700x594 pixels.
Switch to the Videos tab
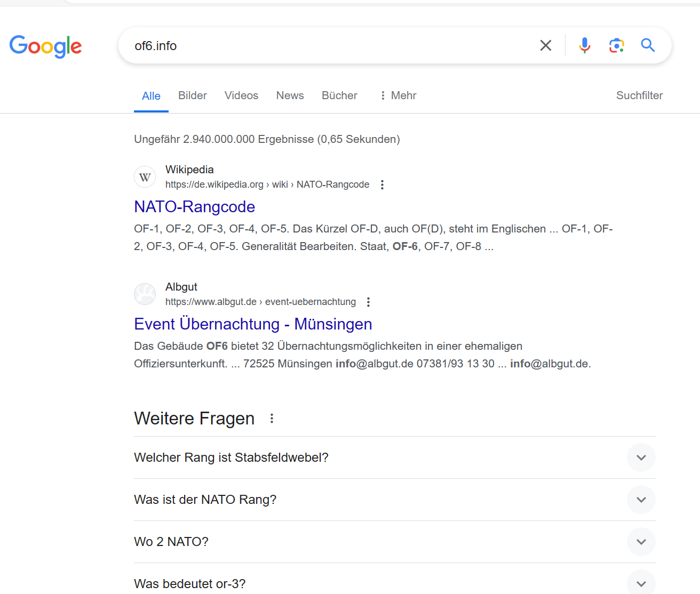click(241, 95)
